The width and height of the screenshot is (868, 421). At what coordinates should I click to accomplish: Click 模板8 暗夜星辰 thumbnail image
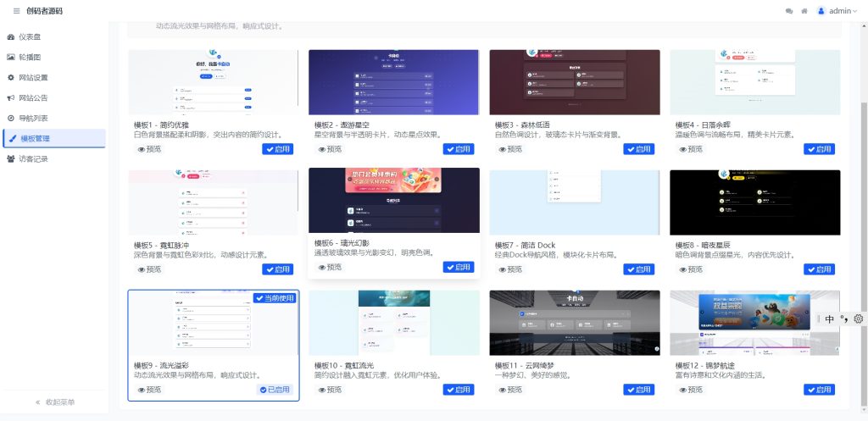point(755,202)
